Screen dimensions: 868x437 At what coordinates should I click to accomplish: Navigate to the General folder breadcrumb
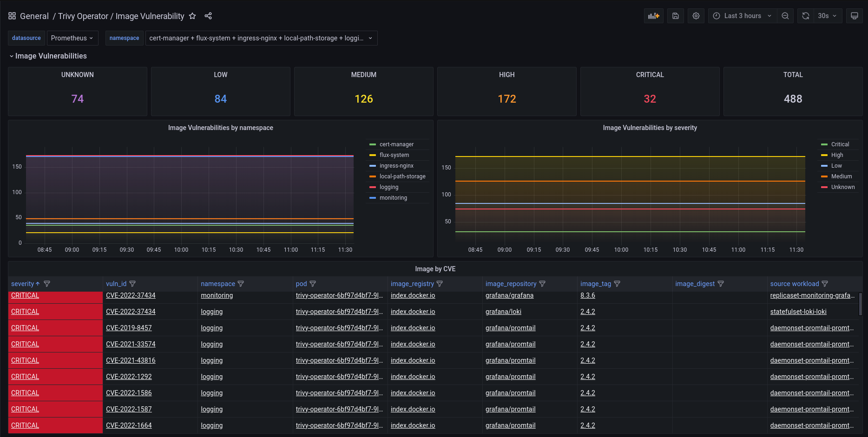coord(34,16)
